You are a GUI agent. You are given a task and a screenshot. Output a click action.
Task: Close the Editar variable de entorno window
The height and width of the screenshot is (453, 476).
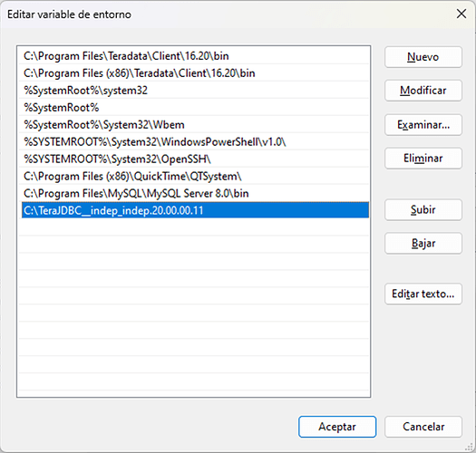click(x=461, y=14)
